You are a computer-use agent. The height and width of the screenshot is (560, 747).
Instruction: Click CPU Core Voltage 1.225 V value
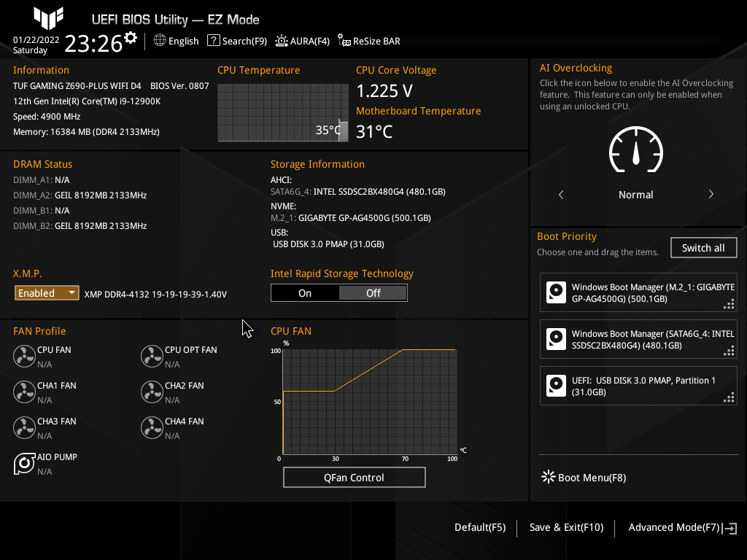[384, 90]
